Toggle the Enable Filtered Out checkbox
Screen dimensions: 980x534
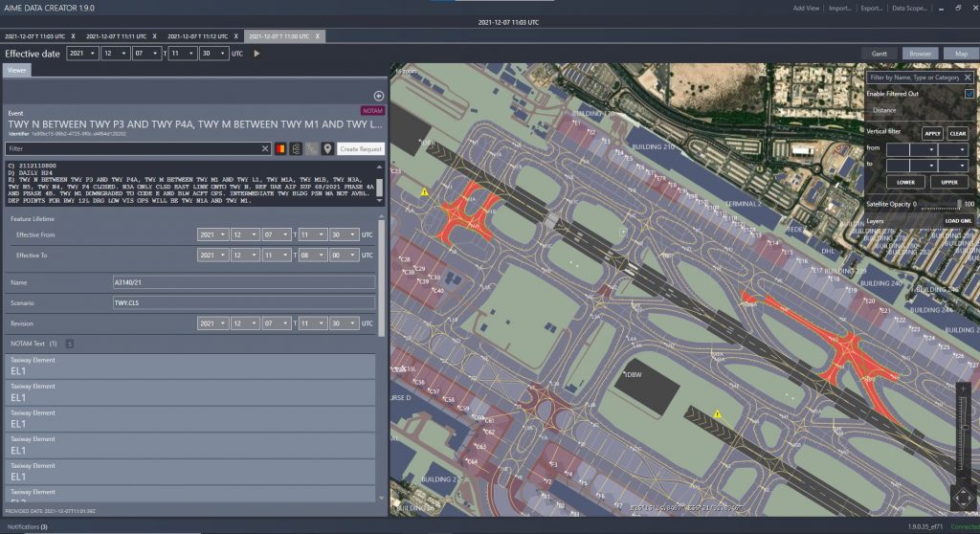point(969,94)
